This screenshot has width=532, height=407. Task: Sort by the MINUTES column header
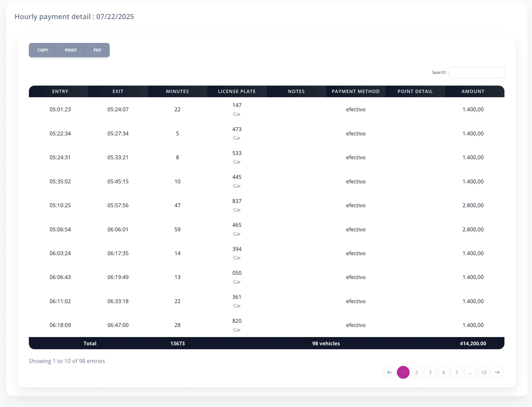[178, 91]
